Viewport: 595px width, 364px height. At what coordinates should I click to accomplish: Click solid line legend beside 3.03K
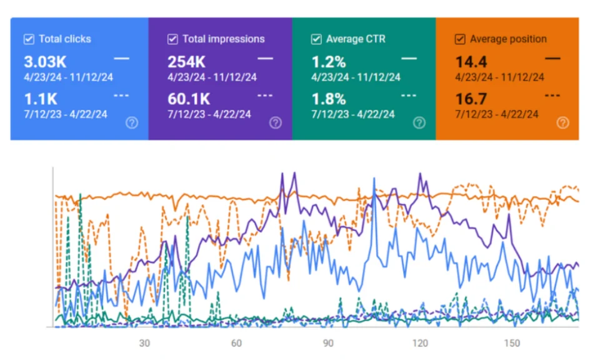coord(121,59)
